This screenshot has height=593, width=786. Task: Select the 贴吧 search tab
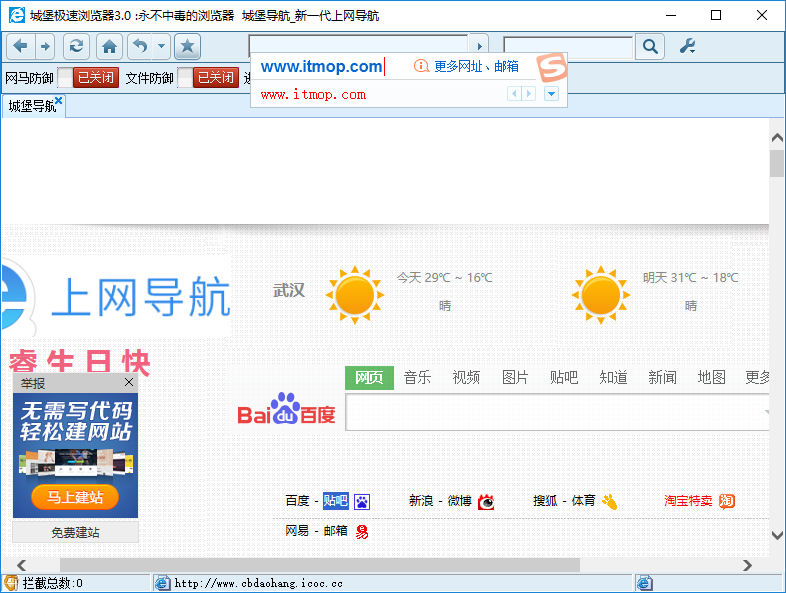point(564,377)
